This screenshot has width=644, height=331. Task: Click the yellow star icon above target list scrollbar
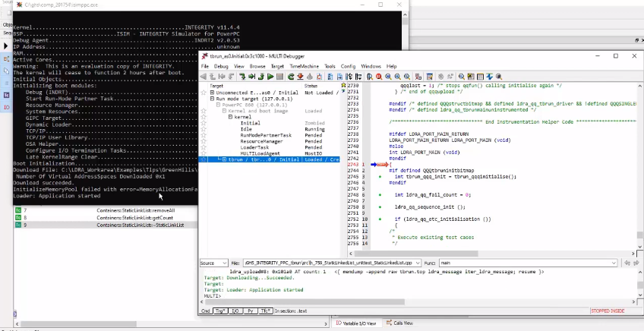[x=343, y=86]
